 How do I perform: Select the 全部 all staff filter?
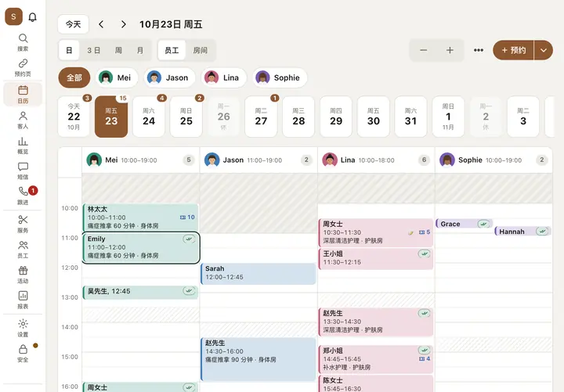pyautogui.click(x=74, y=77)
